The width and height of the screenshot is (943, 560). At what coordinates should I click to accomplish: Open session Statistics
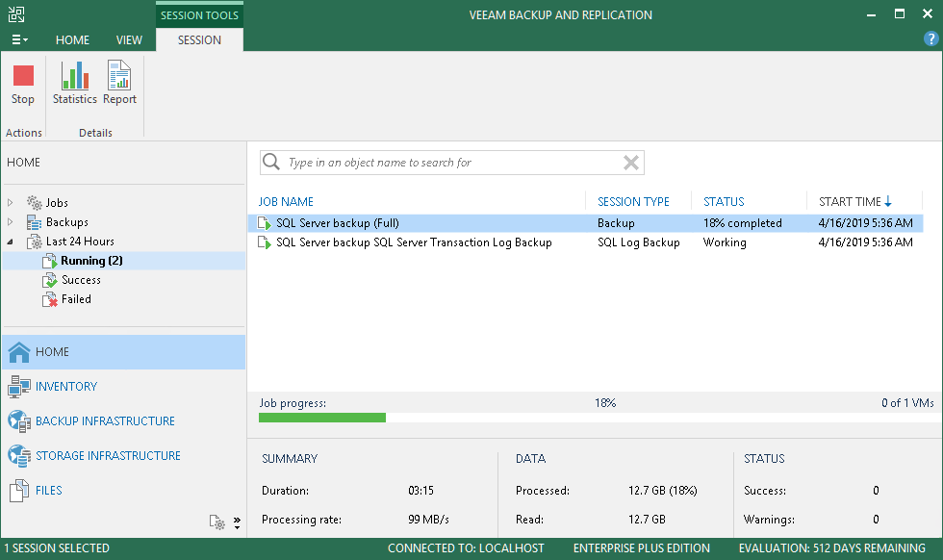(x=75, y=85)
